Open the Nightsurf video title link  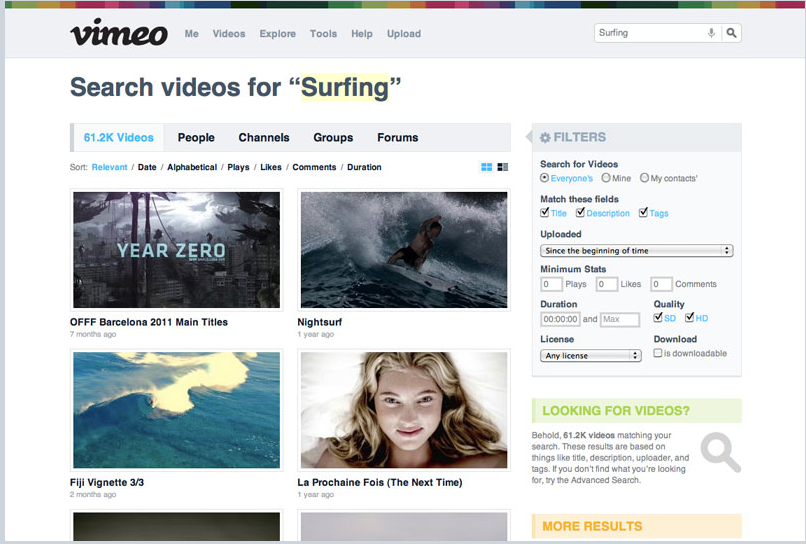318,322
